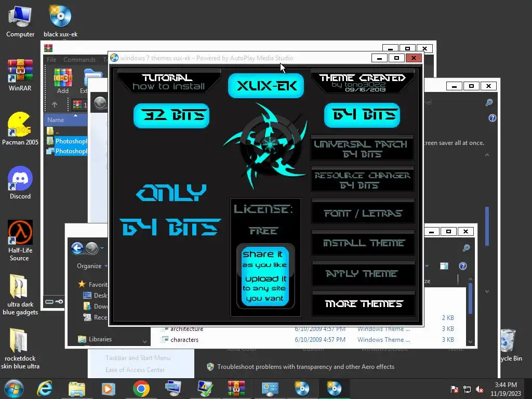
Task: Launch Half-Life Source shortcut
Action: pos(20,240)
